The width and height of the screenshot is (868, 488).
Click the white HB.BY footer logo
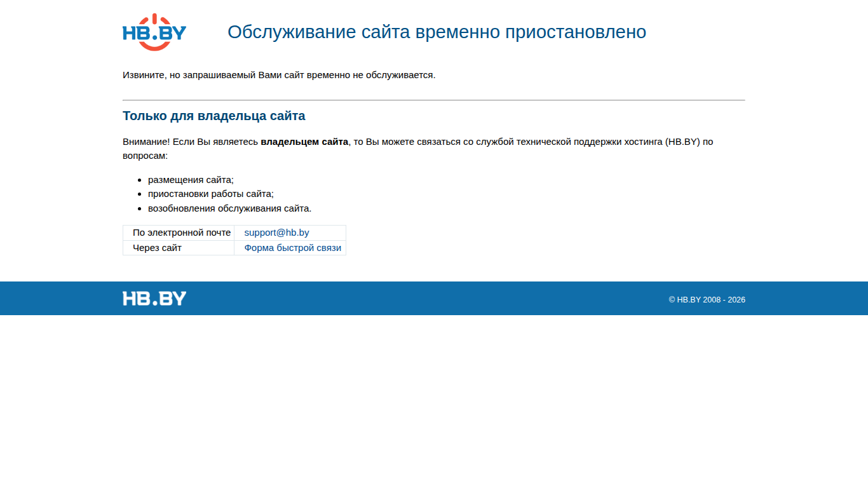coord(154,299)
